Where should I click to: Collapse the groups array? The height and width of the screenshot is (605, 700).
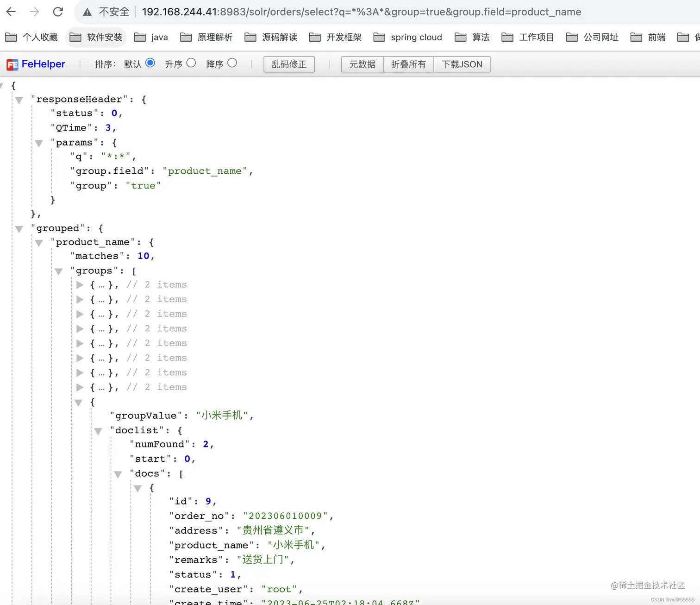click(59, 271)
